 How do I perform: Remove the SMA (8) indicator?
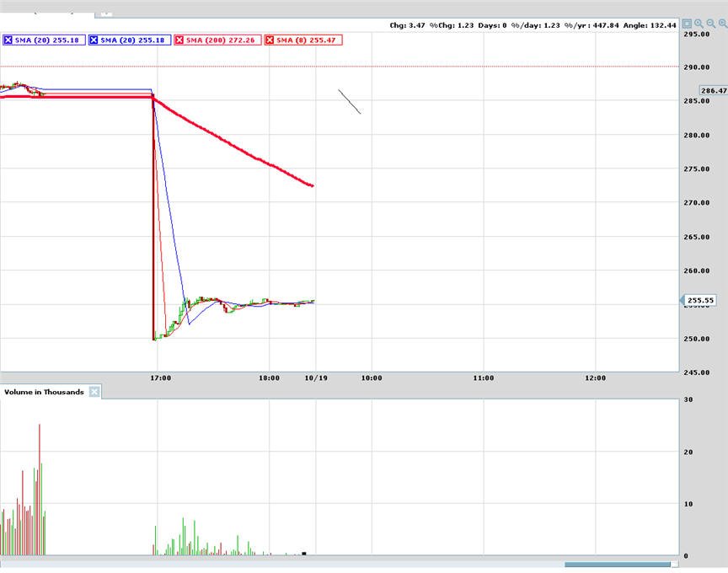(x=270, y=40)
